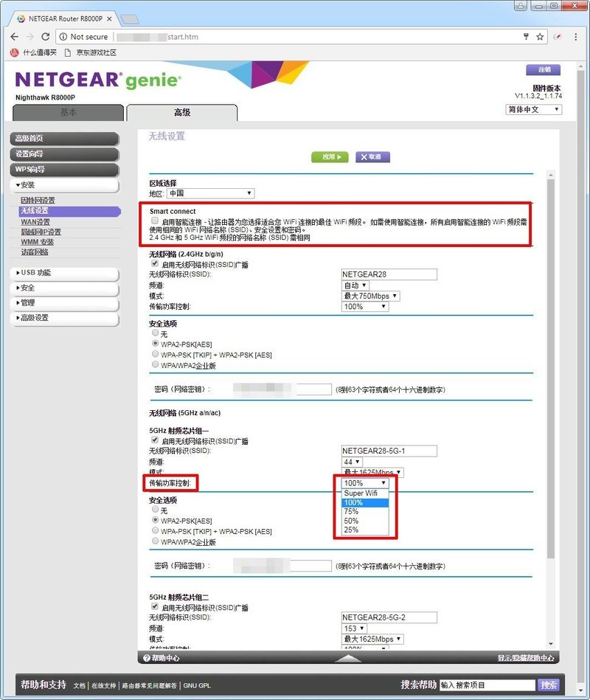Open the channel dropdown showing 44
The width and height of the screenshot is (590, 700).
pyautogui.click(x=352, y=462)
